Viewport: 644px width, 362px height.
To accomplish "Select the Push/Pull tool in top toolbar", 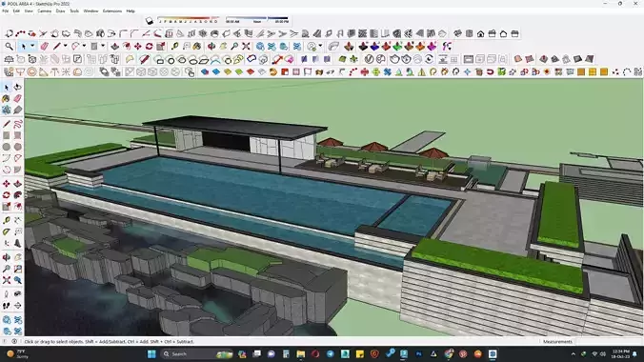I will click(115, 46).
